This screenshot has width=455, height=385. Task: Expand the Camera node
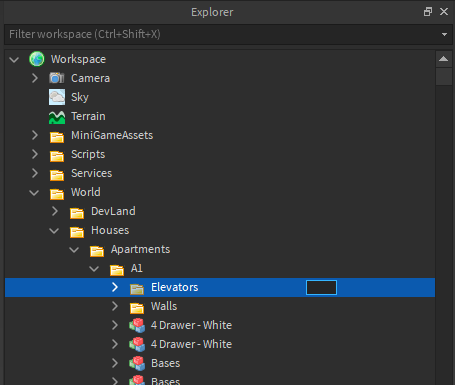(35, 78)
